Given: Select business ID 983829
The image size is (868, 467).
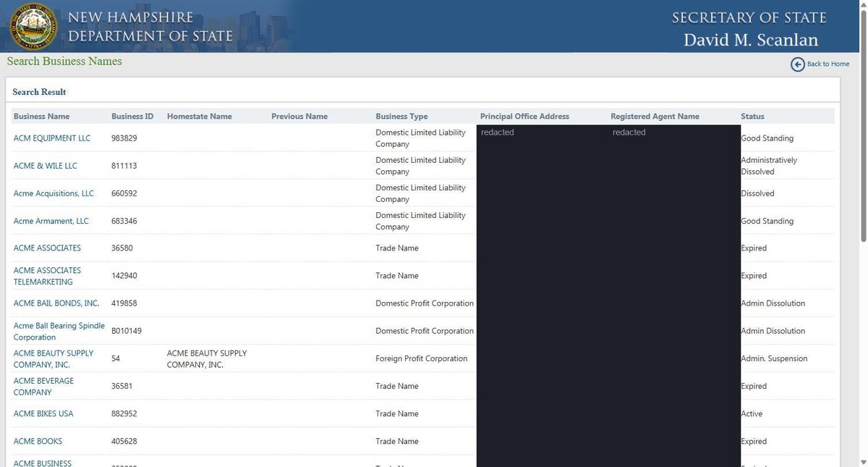Looking at the screenshot, I should 124,138.
